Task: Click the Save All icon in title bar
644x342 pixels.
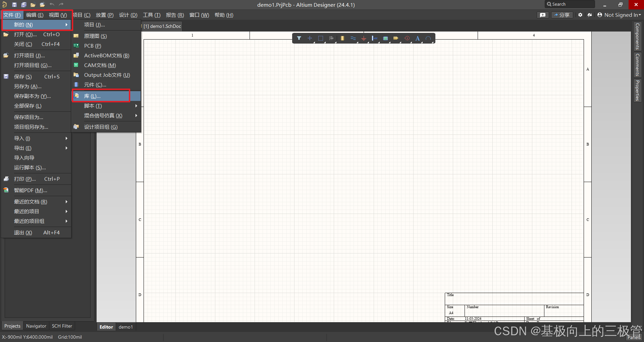Action: coord(24,5)
